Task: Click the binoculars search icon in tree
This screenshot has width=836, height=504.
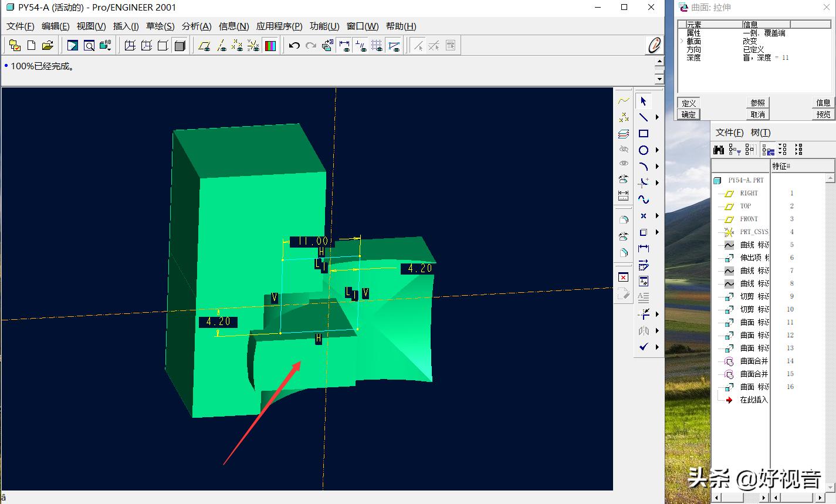Action: 719,150
